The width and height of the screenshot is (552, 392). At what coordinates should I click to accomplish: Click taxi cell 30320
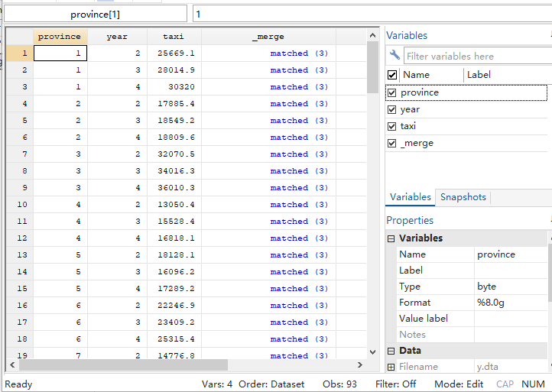point(174,87)
